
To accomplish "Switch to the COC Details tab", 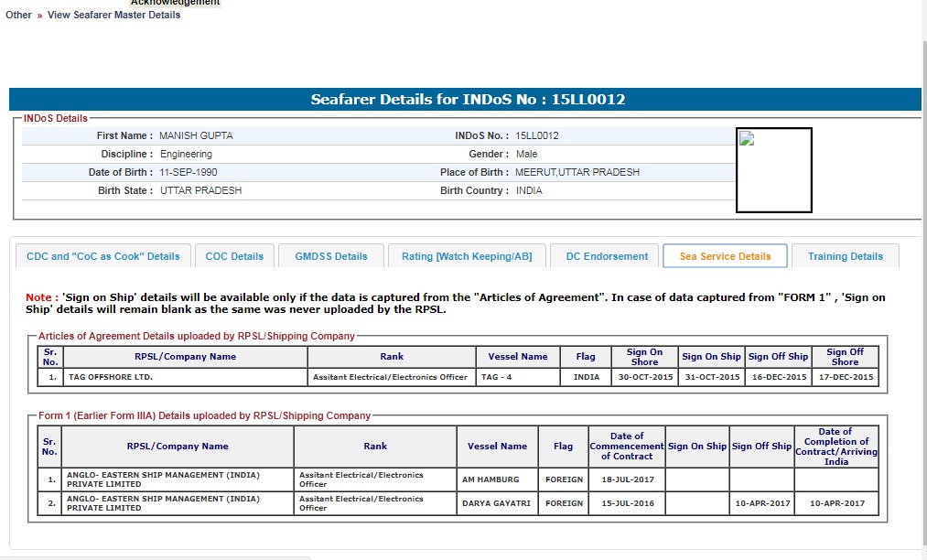I will [x=234, y=256].
